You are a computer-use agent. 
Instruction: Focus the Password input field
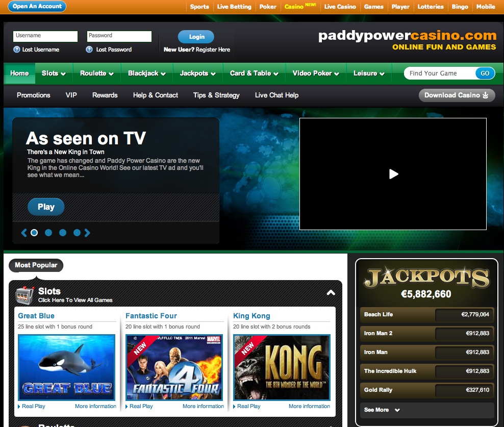click(x=119, y=36)
